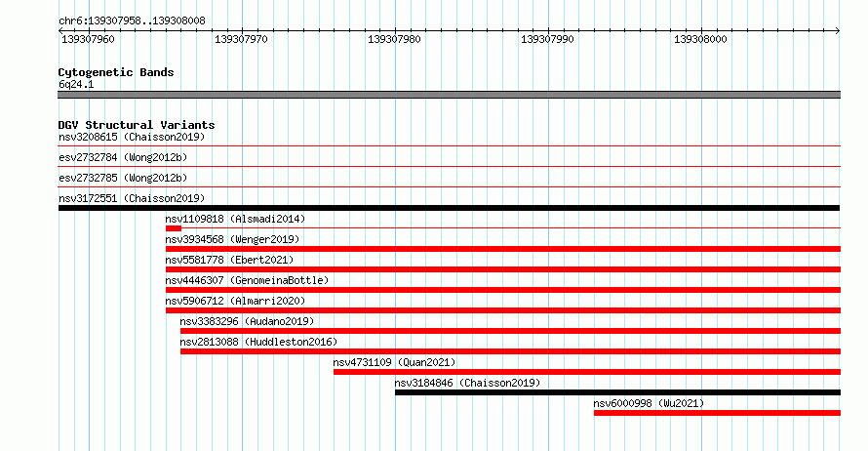Click the red bar under nsv6000998
The height and width of the screenshot is (451, 868).
(718, 413)
